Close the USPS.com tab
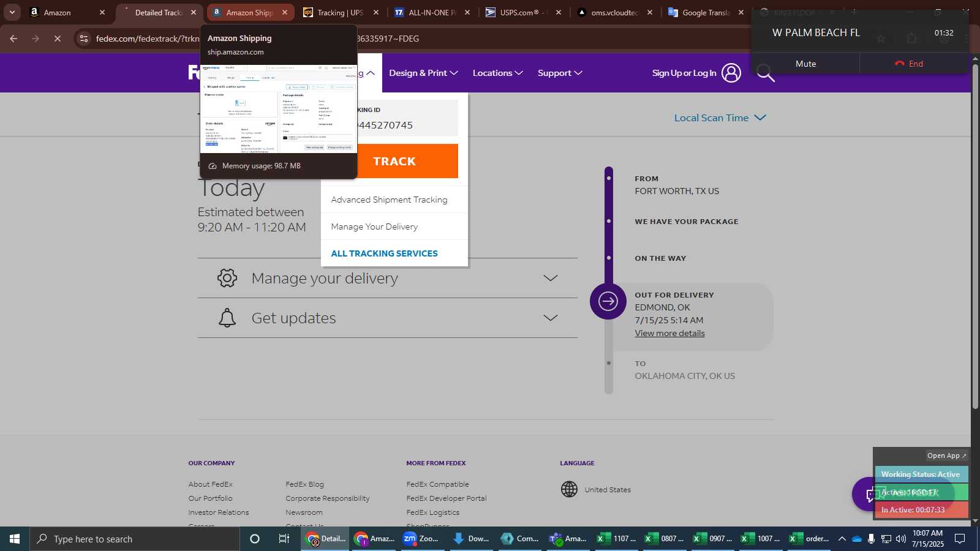Screen dimensions: 980x551 pyautogui.click(x=559, y=12)
